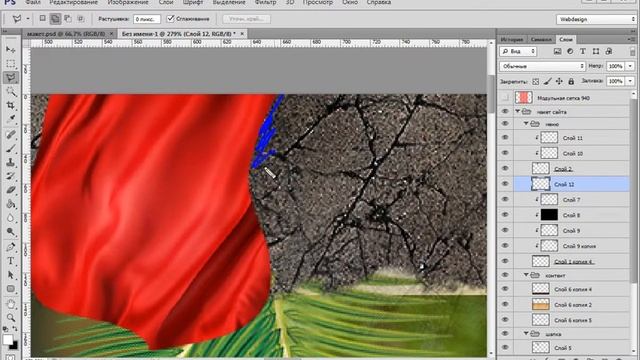Select the Dodge tool
Screen dimensions: 640x360
click(x=11, y=232)
